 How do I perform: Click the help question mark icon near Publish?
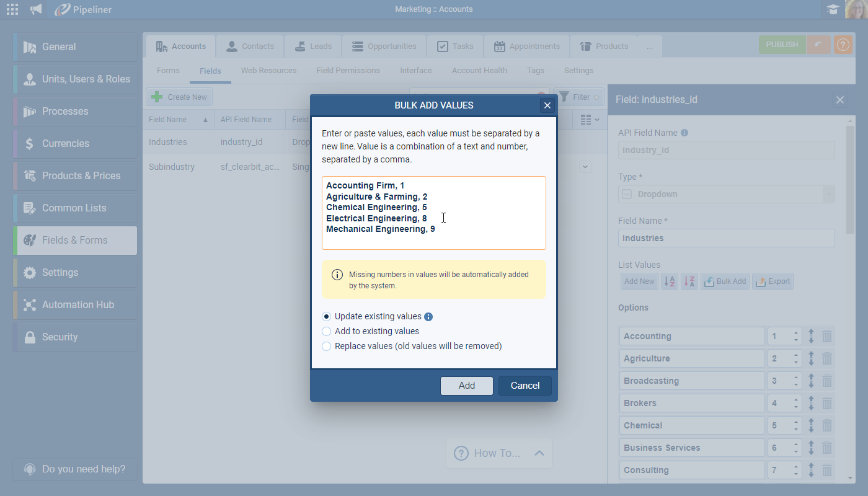point(843,45)
